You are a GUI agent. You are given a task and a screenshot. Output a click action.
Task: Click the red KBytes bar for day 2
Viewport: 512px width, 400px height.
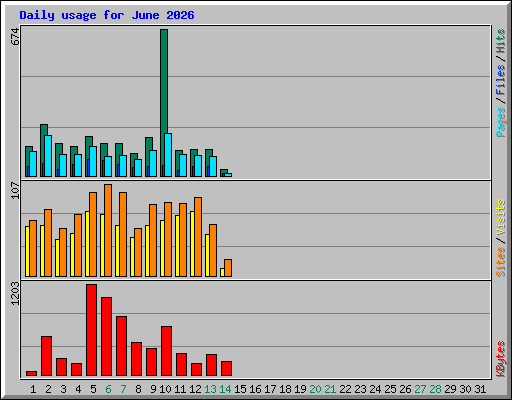point(46,356)
